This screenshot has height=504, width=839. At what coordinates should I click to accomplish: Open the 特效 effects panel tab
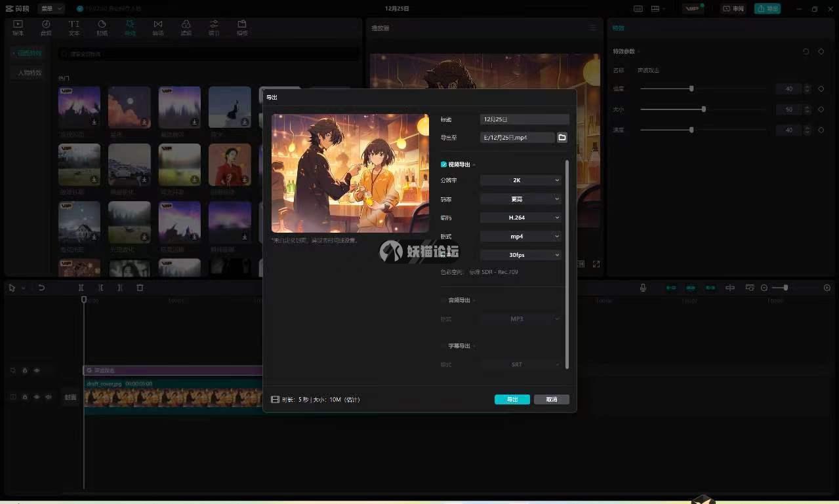[130, 28]
